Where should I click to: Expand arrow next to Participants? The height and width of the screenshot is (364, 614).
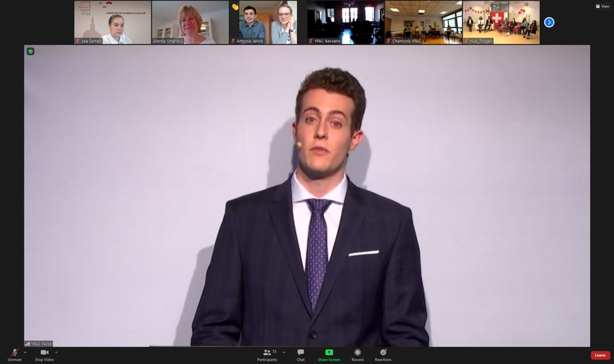[x=284, y=352]
